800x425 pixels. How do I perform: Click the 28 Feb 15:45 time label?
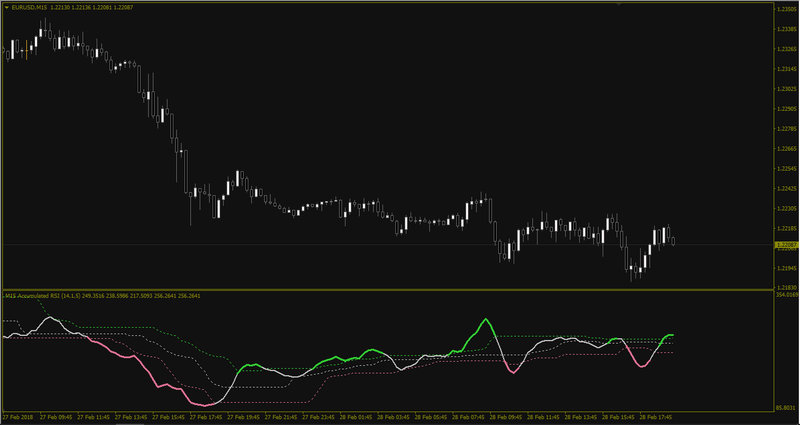click(x=618, y=416)
